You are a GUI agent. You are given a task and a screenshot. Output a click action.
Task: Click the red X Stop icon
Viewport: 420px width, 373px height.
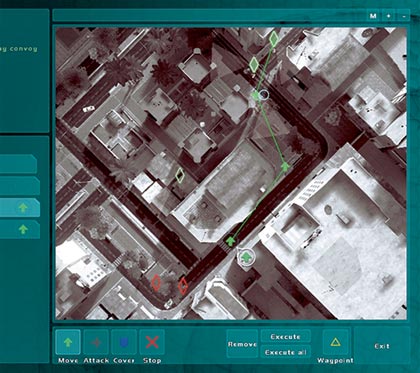click(x=152, y=342)
